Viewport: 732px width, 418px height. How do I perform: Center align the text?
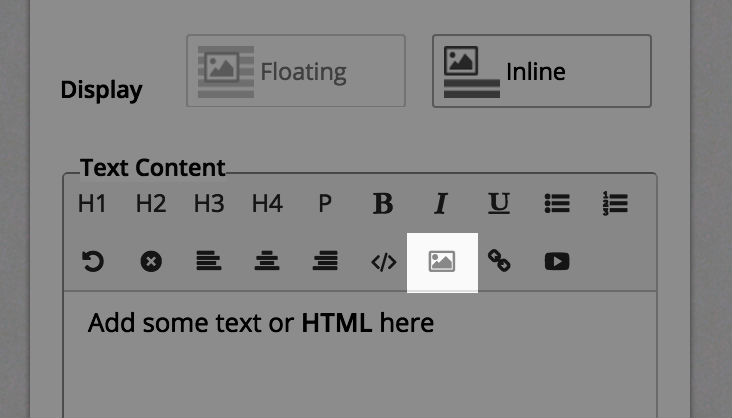tap(267, 261)
